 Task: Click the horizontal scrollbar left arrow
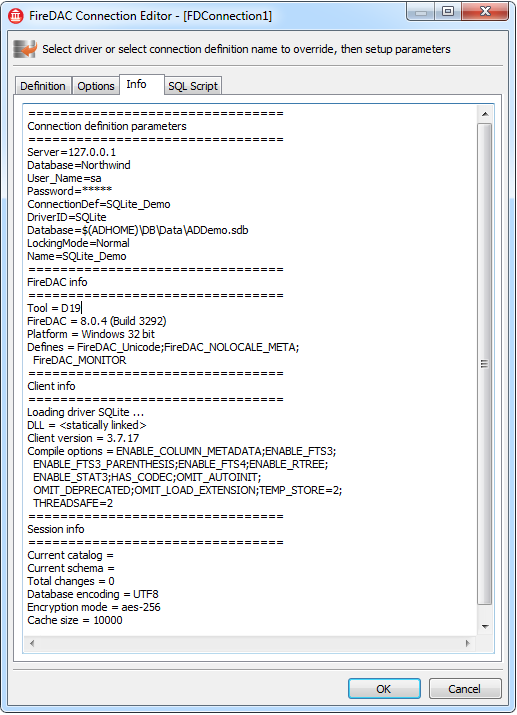point(31,643)
